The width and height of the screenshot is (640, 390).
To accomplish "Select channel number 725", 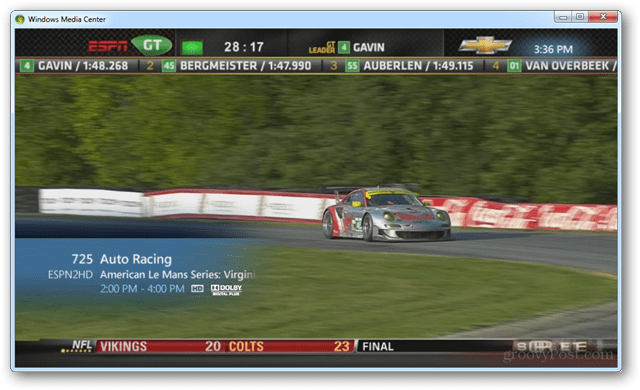I will [82, 259].
